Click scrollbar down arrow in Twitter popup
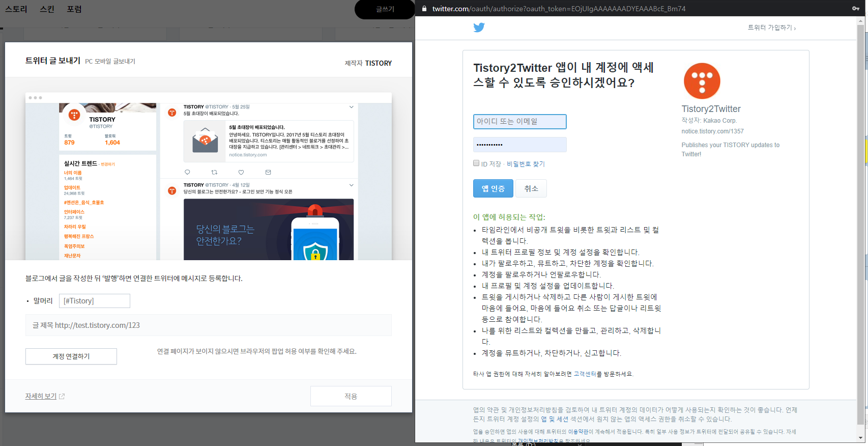This screenshot has width=868, height=446. pyautogui.click(x=860, y=438)
